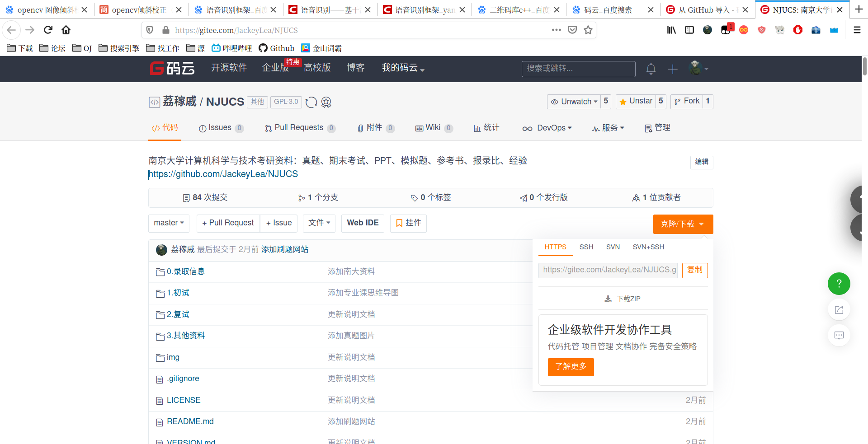This screenshot has height=444, width=868.
Task: Open the Web IDE
Action: click(x=363, y=223)
